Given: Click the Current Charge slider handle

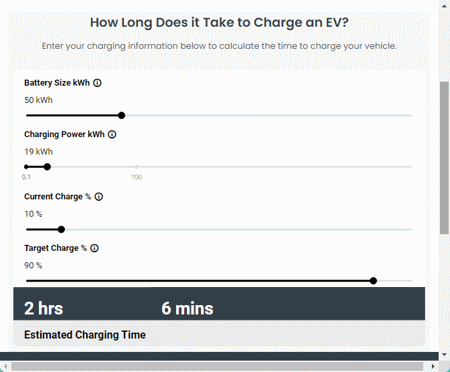Looking at the screenshot, I should (x=61, y=229).
